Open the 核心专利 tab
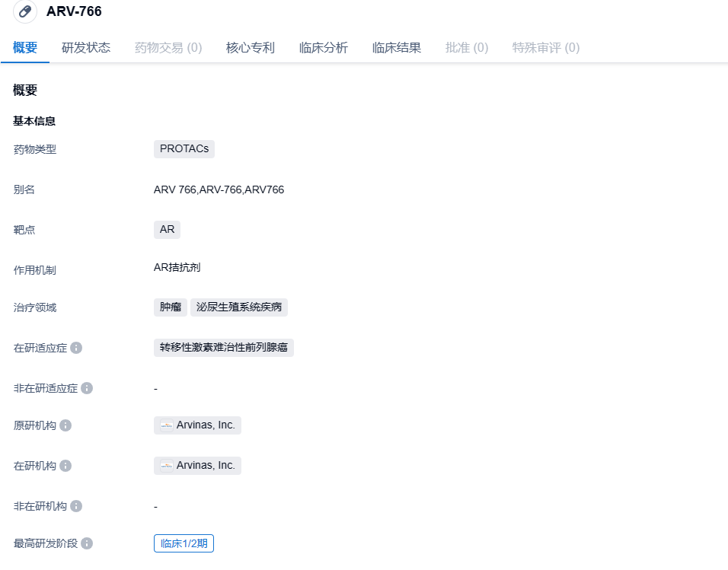728x570 pixels. tap(251, 48)
